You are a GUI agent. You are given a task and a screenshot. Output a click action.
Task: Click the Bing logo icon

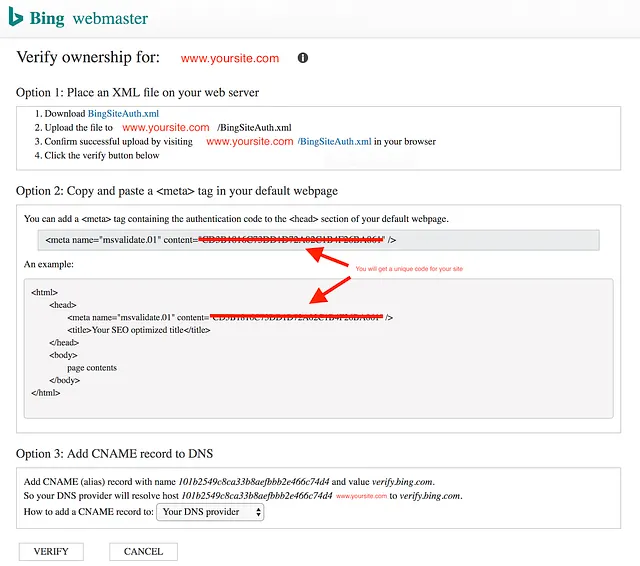[16, 17]
